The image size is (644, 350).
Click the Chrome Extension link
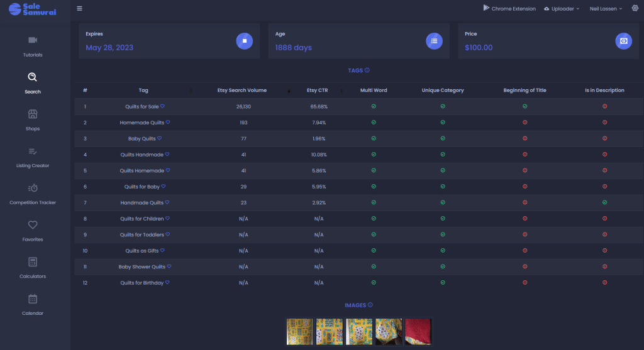513,9
